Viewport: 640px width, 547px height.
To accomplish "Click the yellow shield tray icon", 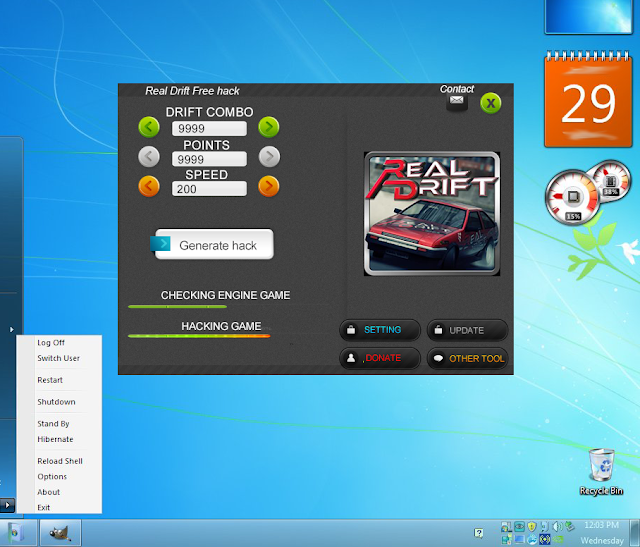I will [x=531, y=527].
